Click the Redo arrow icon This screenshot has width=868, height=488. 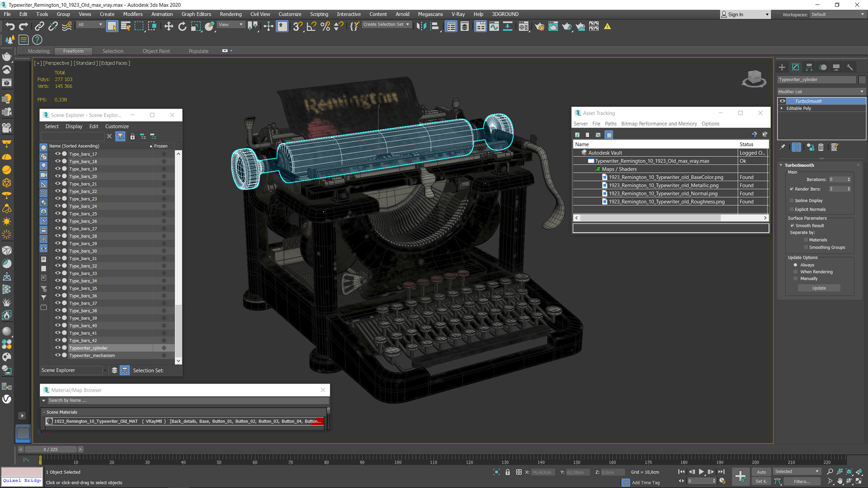[24, 27]
